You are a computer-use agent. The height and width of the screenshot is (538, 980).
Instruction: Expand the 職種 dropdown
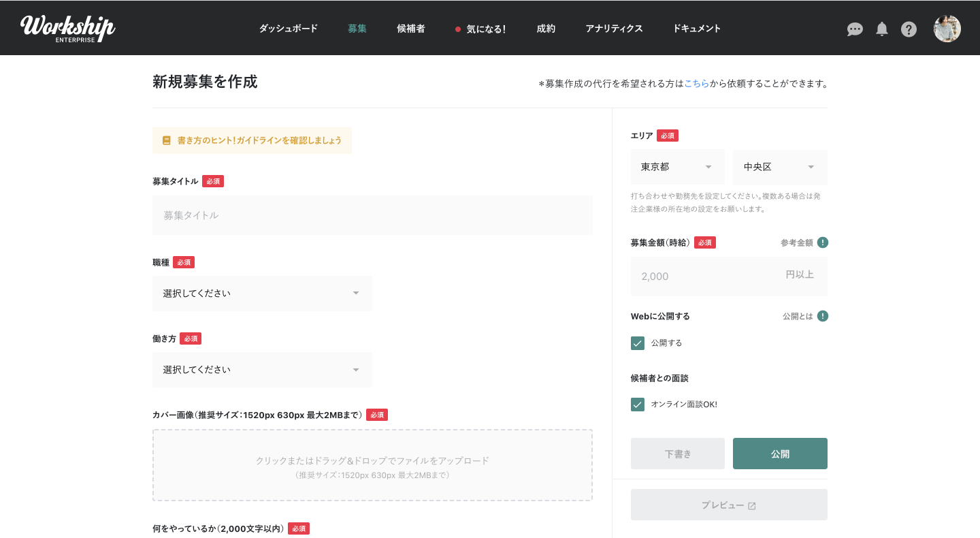click(262, 294)
